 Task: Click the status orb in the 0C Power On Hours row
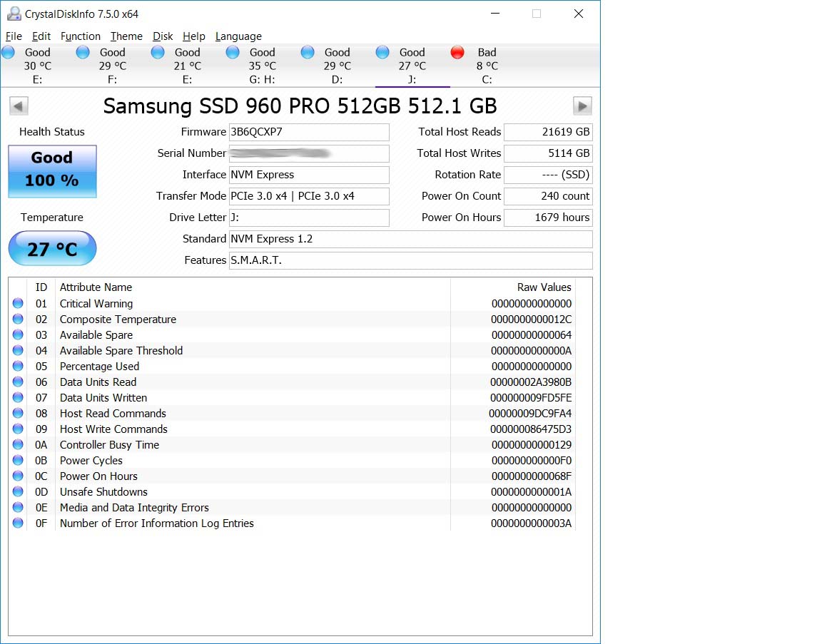pos(18,476)
